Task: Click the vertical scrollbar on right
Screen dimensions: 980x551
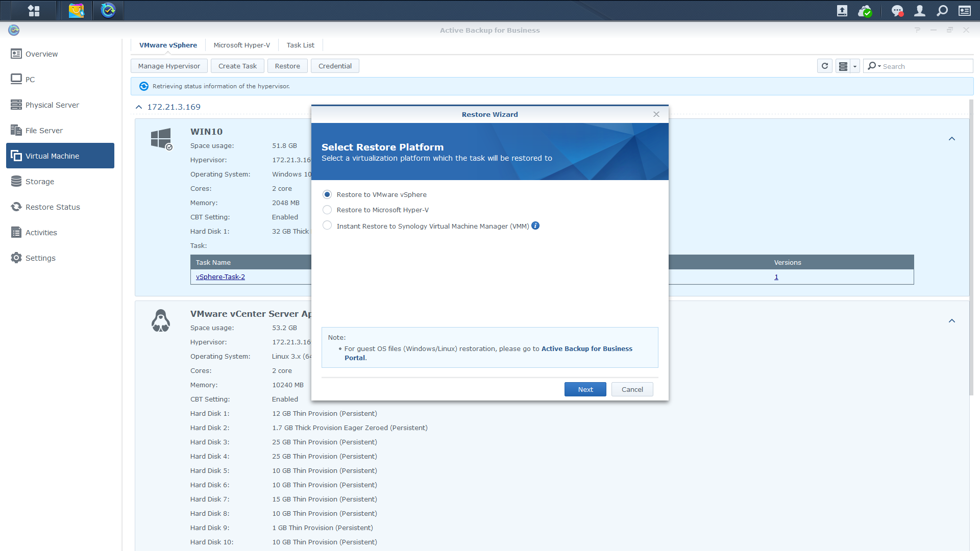Action: tap(971, 245)
